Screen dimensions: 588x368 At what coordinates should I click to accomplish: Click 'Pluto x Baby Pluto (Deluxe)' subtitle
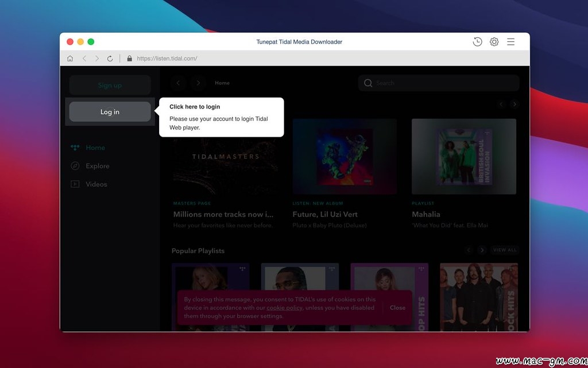coord(330,225)
